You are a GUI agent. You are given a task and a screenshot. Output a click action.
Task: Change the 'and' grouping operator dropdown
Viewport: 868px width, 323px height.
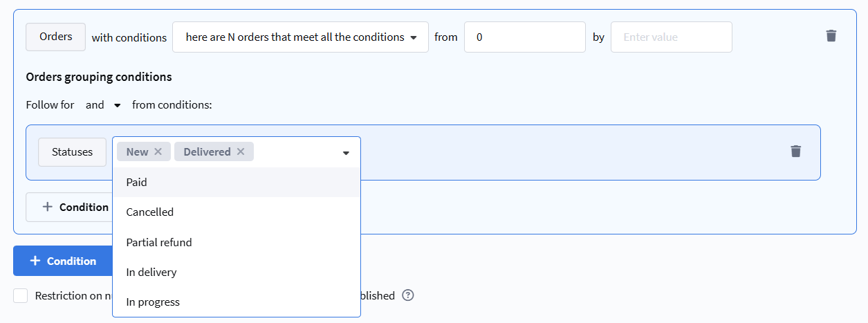(x=103, y=105)
